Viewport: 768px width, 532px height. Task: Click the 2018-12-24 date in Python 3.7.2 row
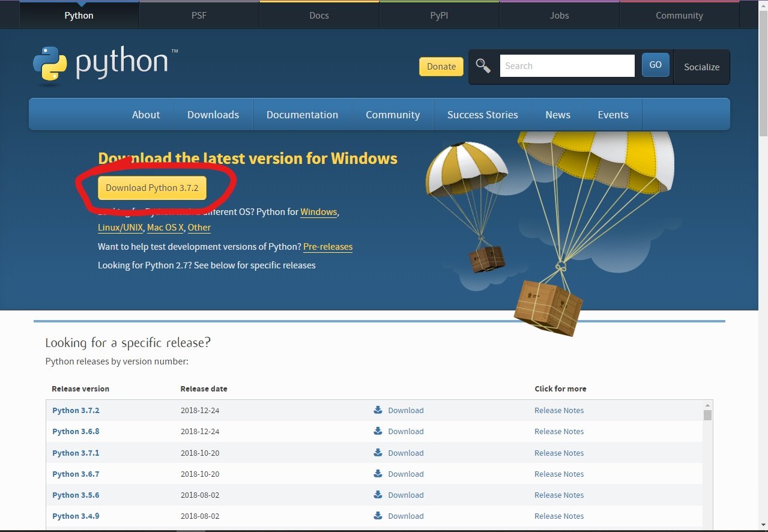(200, 410)
